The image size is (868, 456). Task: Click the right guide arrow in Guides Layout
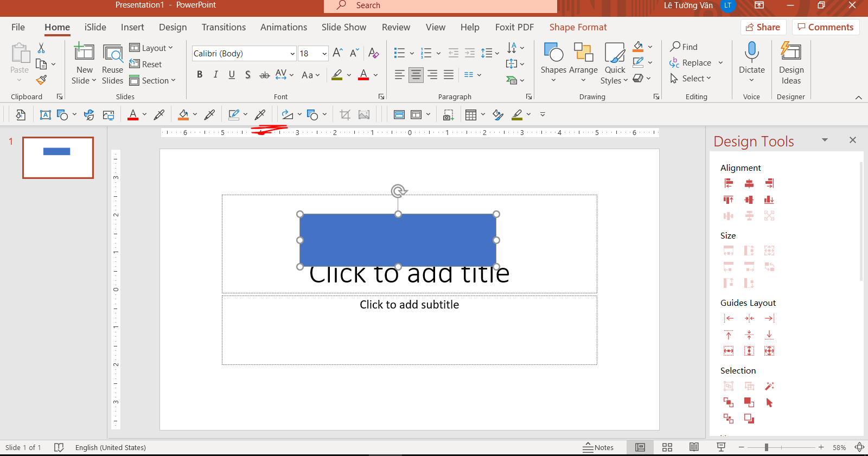pos(769,318)
